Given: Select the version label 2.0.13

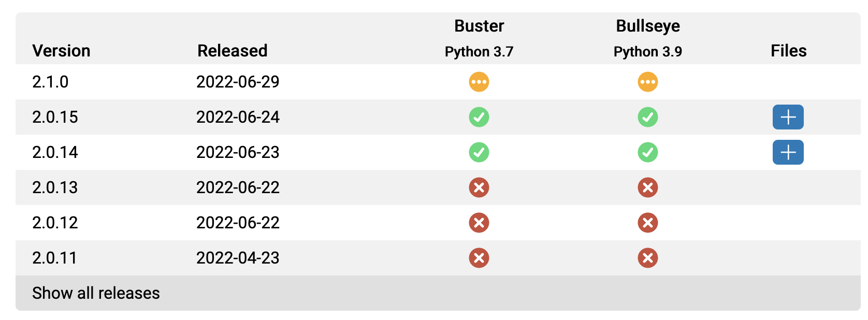Looking at the screenshot, I should coord(55,187).
